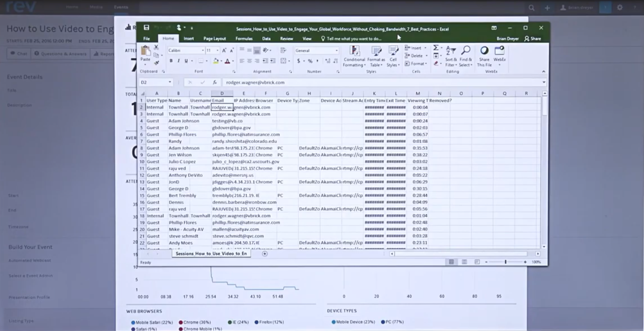This screenshot has width=644, height=331.
Task: Click the Insert Function fx icon
Action: 214,82
